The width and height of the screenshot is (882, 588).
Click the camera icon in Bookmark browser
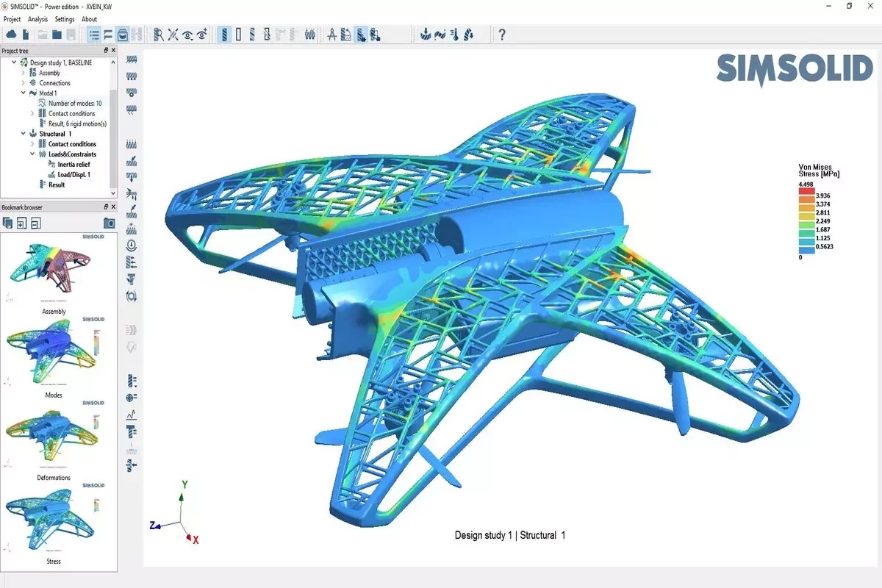109,223
